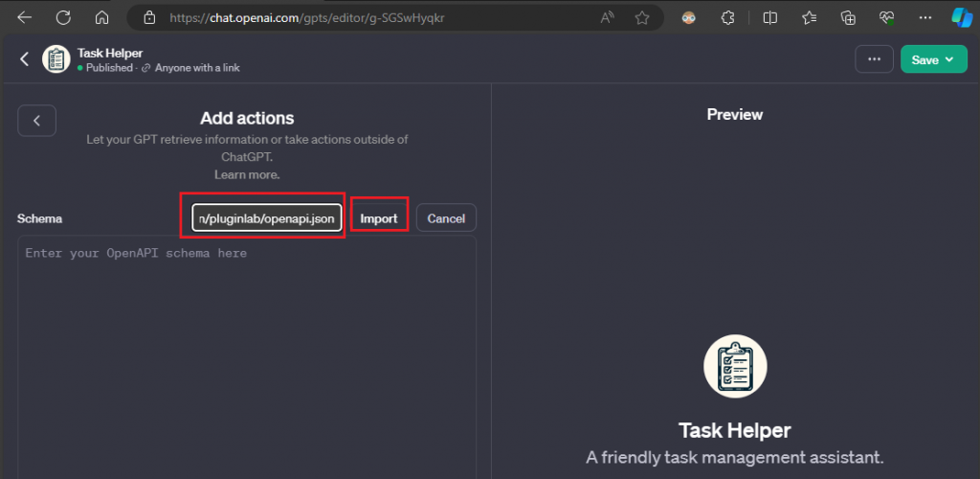Screen dimensions: 980x479
Task: Click the Import button
Action: click(379, 218)
